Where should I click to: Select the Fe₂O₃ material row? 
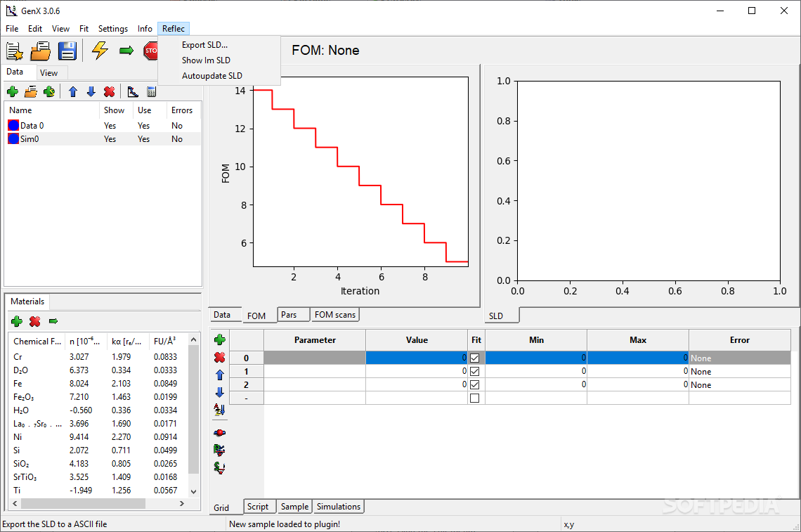pos(97,396)
